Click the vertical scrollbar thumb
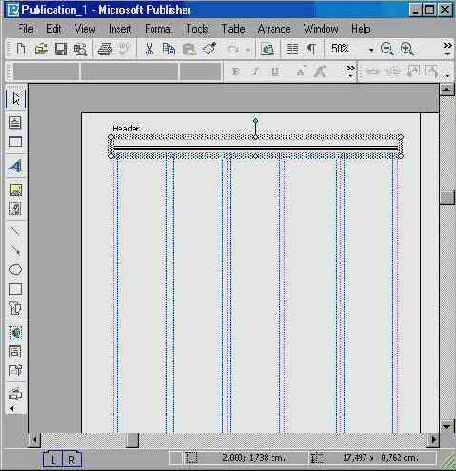The height and width of the screenshot is (471, 456). click(x=447, y=198)
